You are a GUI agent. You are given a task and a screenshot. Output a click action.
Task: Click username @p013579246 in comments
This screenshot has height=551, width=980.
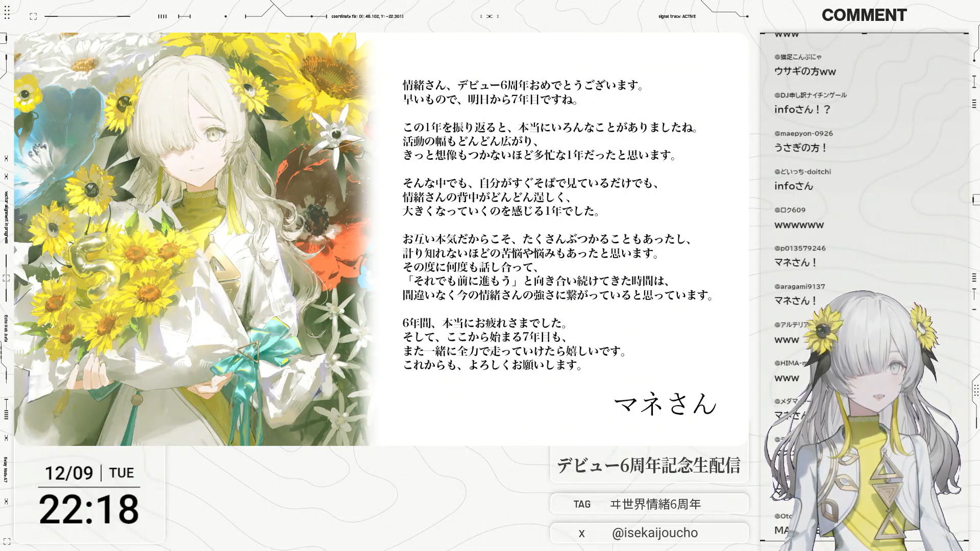(800, 248)
